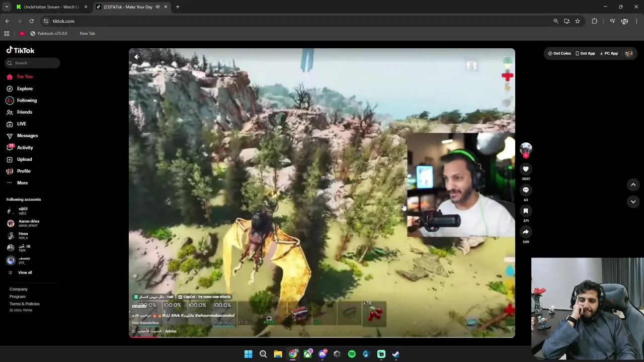The image size is (644, 362).
Task: Open the apps grid in bookmarks bar
Action: pyautogui.click(x=7, y=34)
